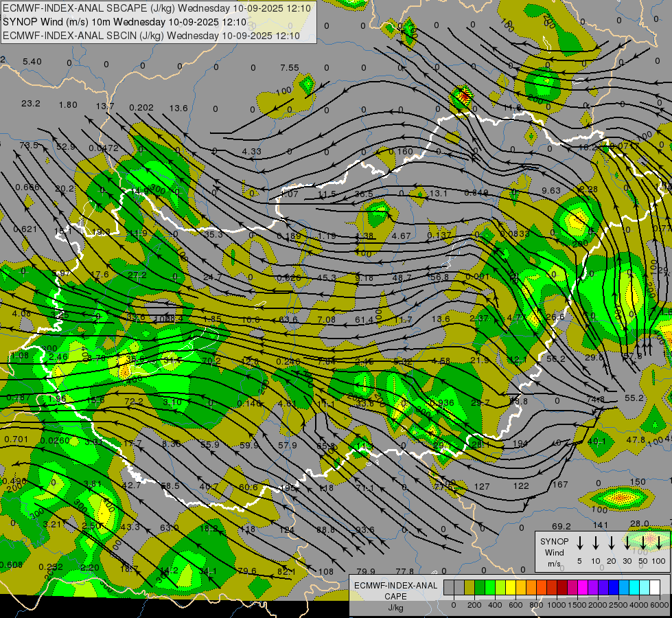Click the 'ECMWF-INDEX-ANAL CAPE J/kg' legend label

pos(395,597)
